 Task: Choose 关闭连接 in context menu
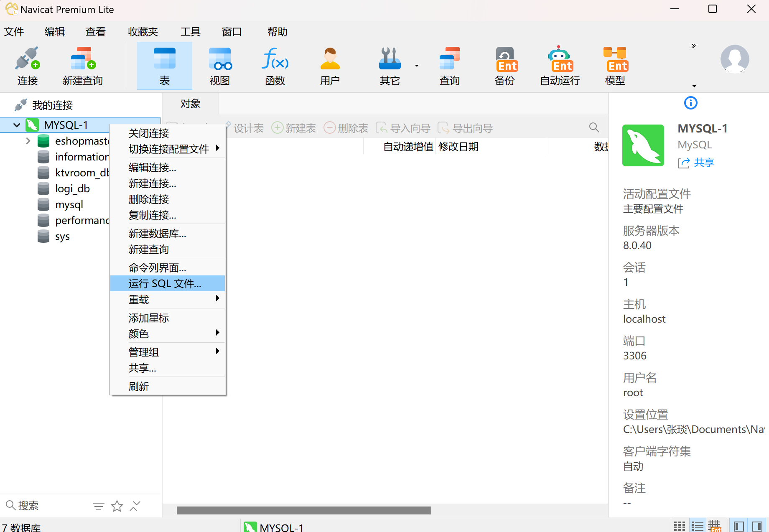[x=168, y=133]
